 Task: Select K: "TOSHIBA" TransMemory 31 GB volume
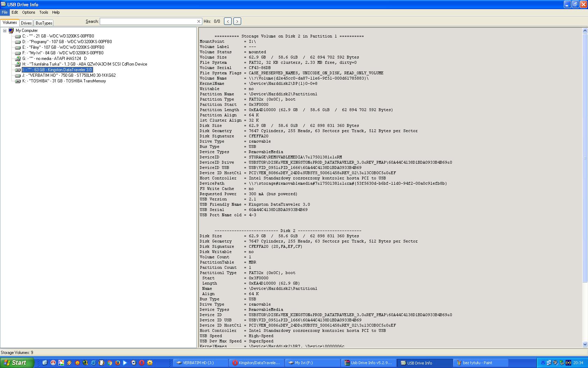pyautogui.click(x=64, y=81)
